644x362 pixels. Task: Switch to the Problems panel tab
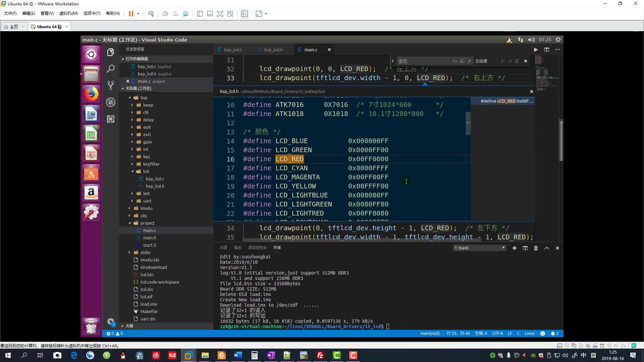pos(223,248)
